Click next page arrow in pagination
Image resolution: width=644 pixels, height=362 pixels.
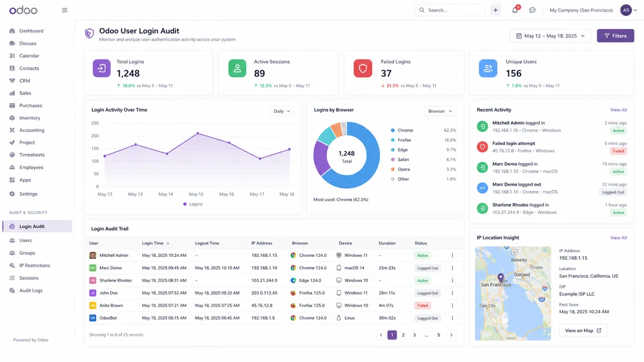pos(451,335)
